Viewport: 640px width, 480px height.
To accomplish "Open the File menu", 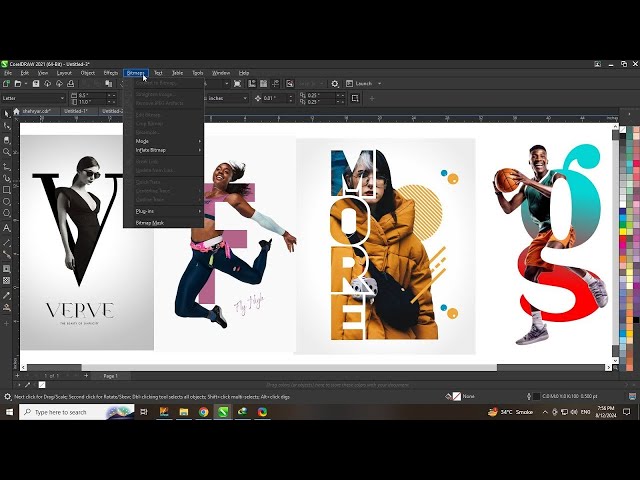I will [8, 73].
